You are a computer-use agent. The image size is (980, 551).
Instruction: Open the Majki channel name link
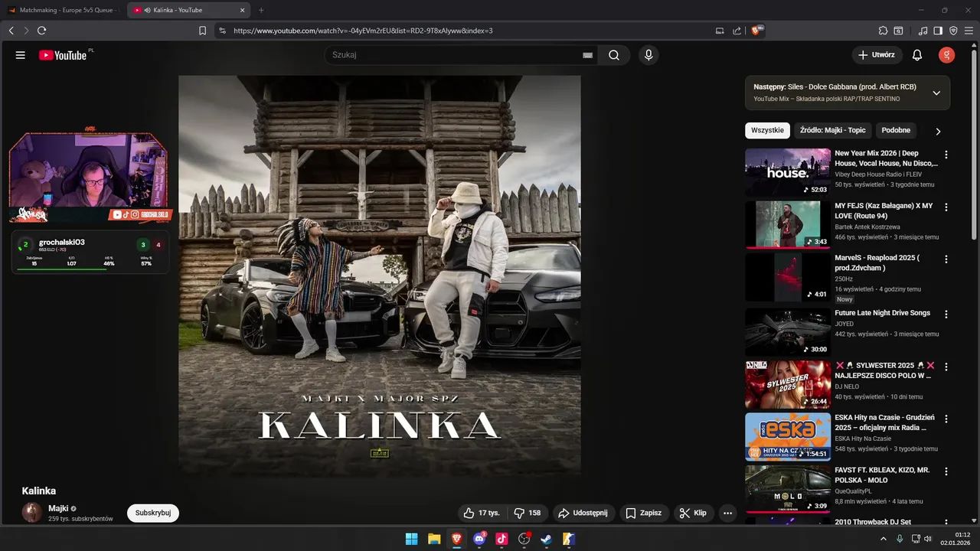click(58, 508)
